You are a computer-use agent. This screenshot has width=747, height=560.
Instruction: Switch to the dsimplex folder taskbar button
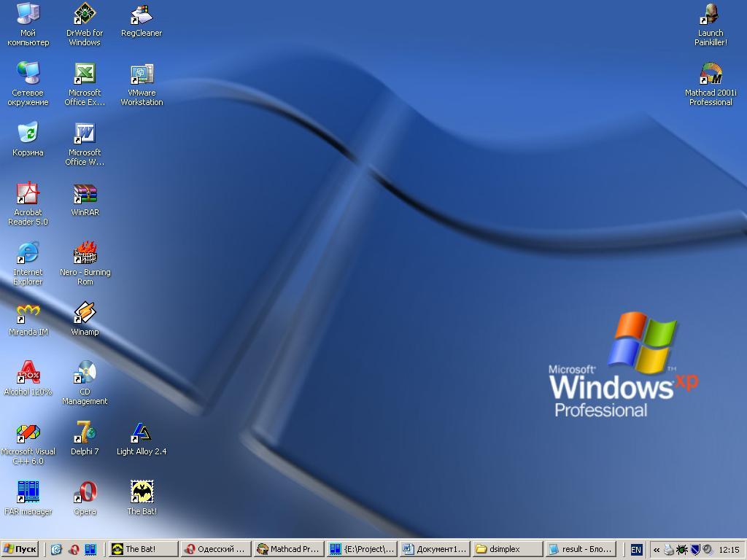click(508, 549)
